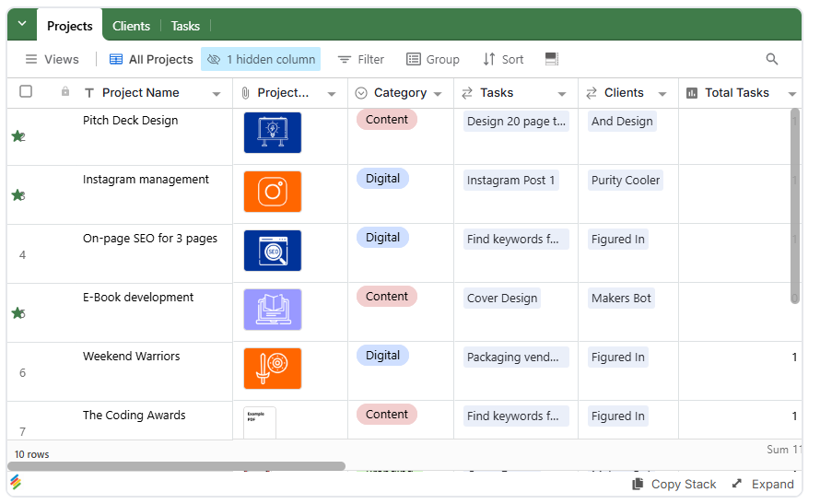Click the Content tag on E-Book development row
Viewport: 820px width, 504px height.
(386, 296)
